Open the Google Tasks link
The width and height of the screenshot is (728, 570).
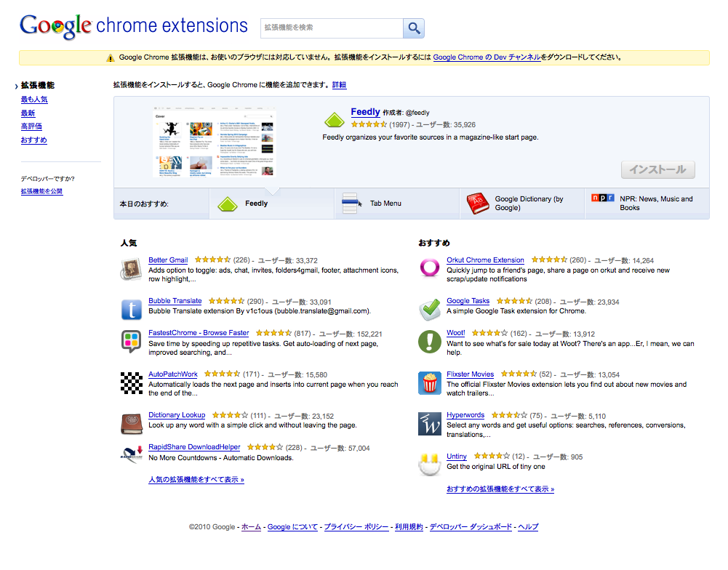468,301
